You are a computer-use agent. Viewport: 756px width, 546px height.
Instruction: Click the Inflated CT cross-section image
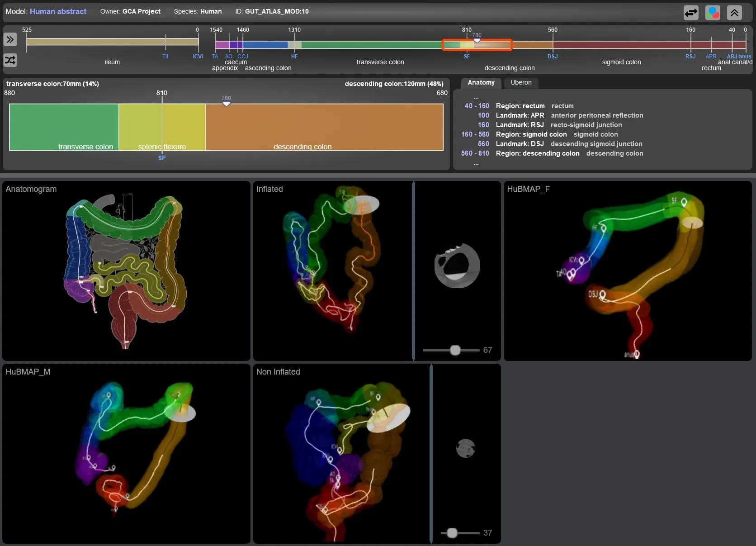click(x=457, y=266)
